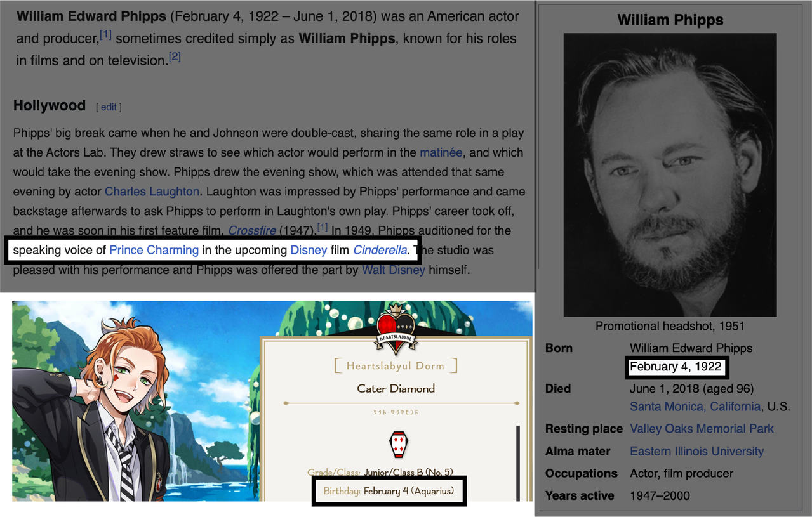Click the Cater Diamond name heading
The width and height of the screenshot is (812, 517).
pyautogui.click(x=396, y=388)
